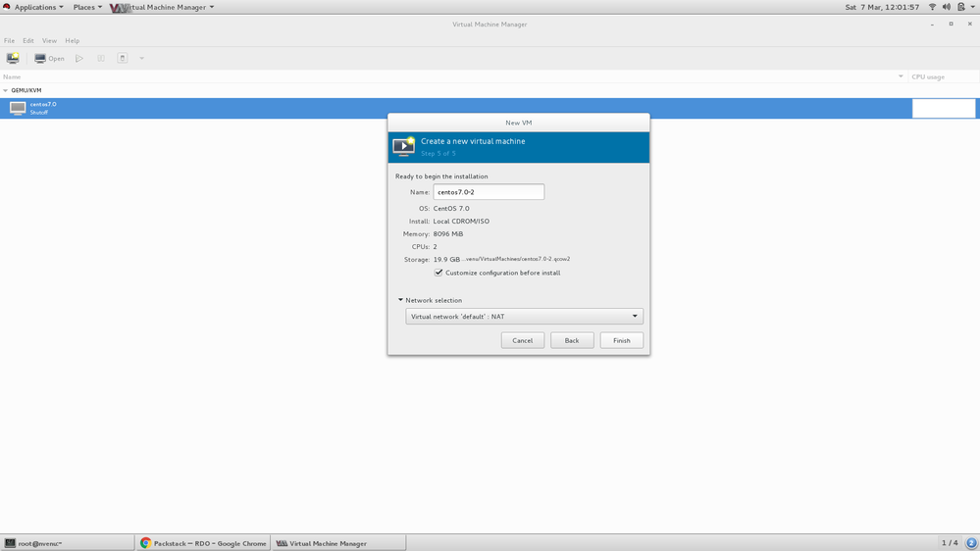Click the Shut Down virtual machine icon
The height and width of the screenshot is (551, 980).
click(123, 58)
